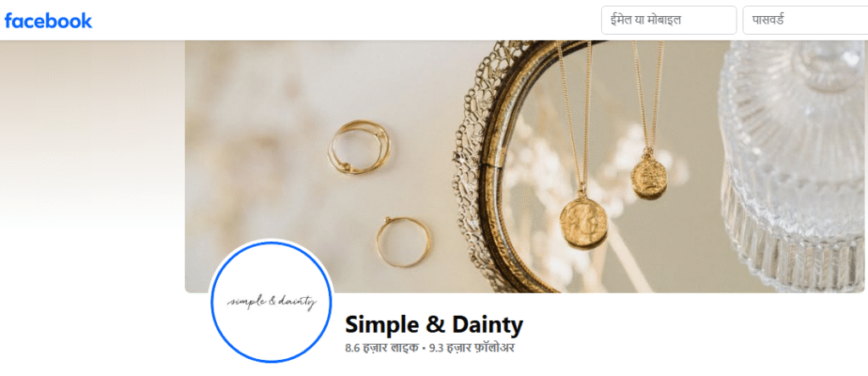868x376 pixels.
Task: Click the single gold ring in cover photo
Action: (403, 242)
